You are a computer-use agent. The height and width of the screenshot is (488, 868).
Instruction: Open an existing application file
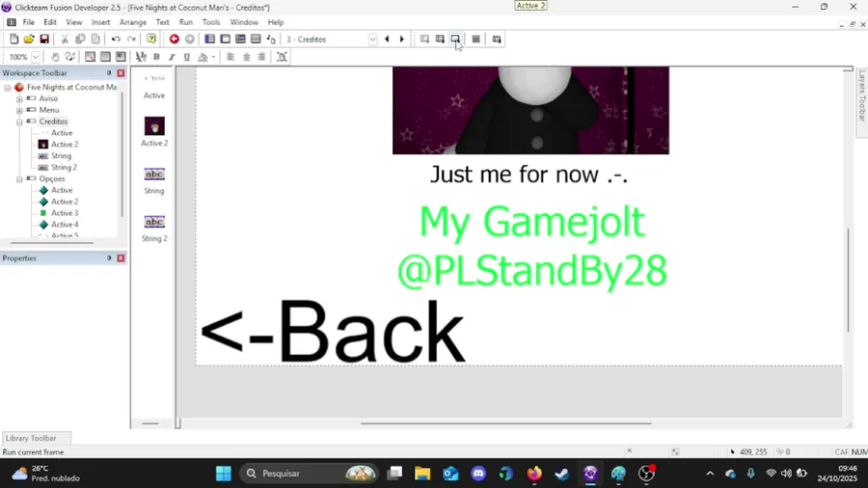(x=29, y=40)
